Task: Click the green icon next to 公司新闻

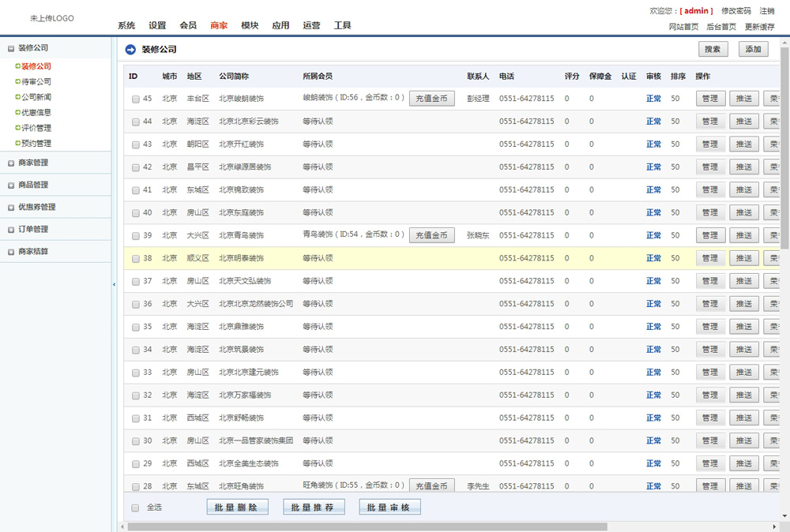Action: click(x=17, y=97)
